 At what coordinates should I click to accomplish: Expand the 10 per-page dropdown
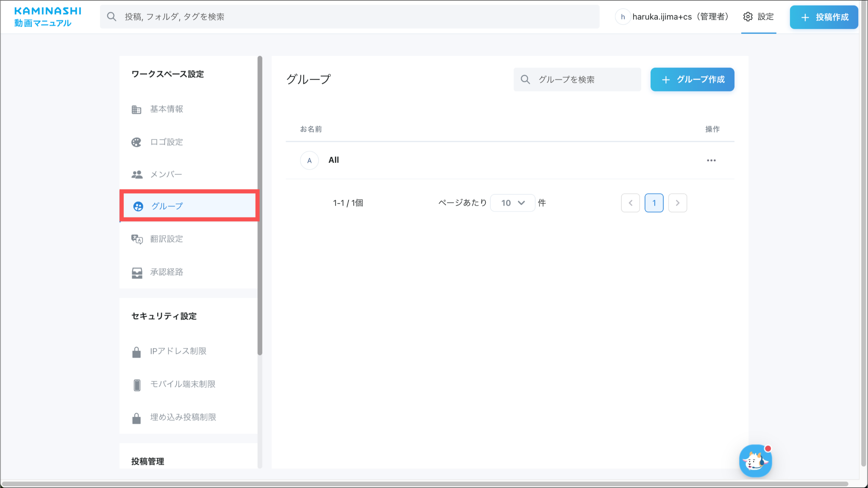512,203
